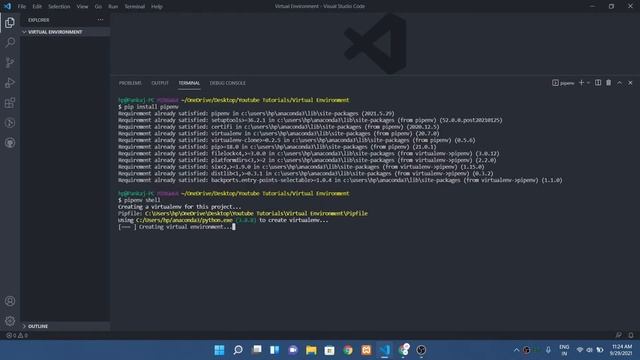Expand the OUTLINE section
640x360 pixels.
[65, 326]
